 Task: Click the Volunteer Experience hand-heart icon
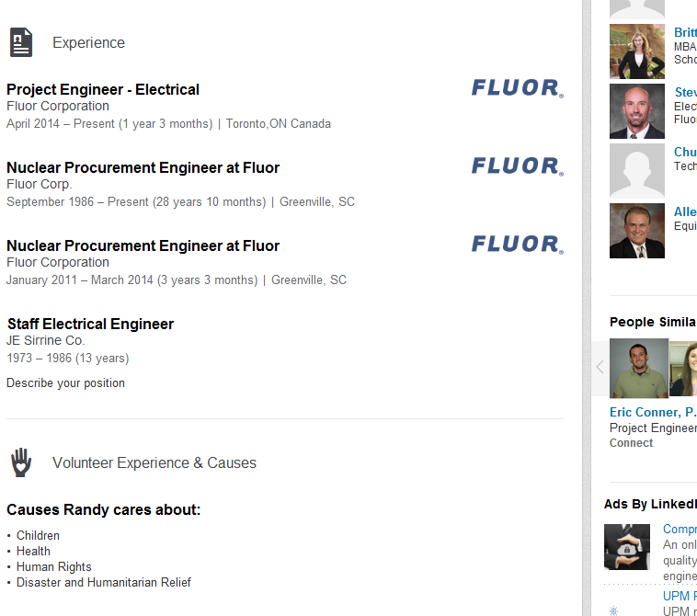21,462
